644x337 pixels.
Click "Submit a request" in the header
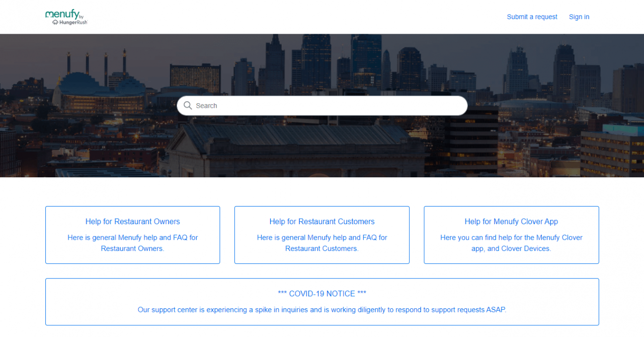[532, 17]
